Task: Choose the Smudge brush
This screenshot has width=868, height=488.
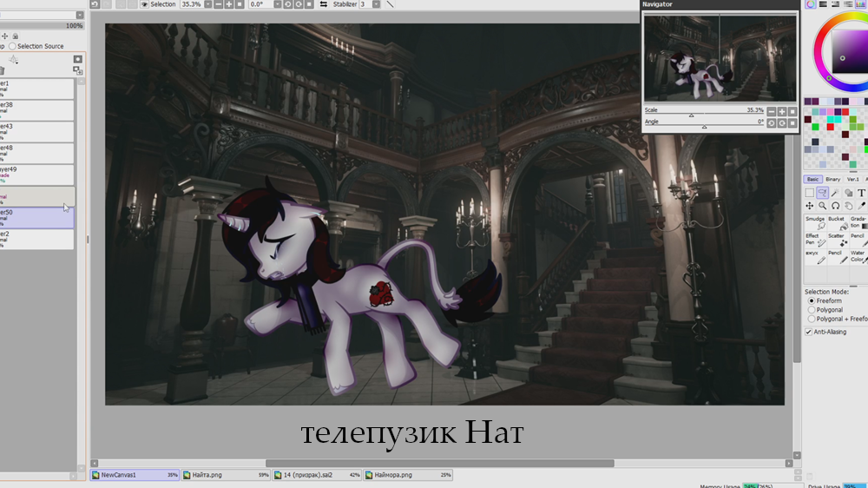Action: tap(815, 222)
